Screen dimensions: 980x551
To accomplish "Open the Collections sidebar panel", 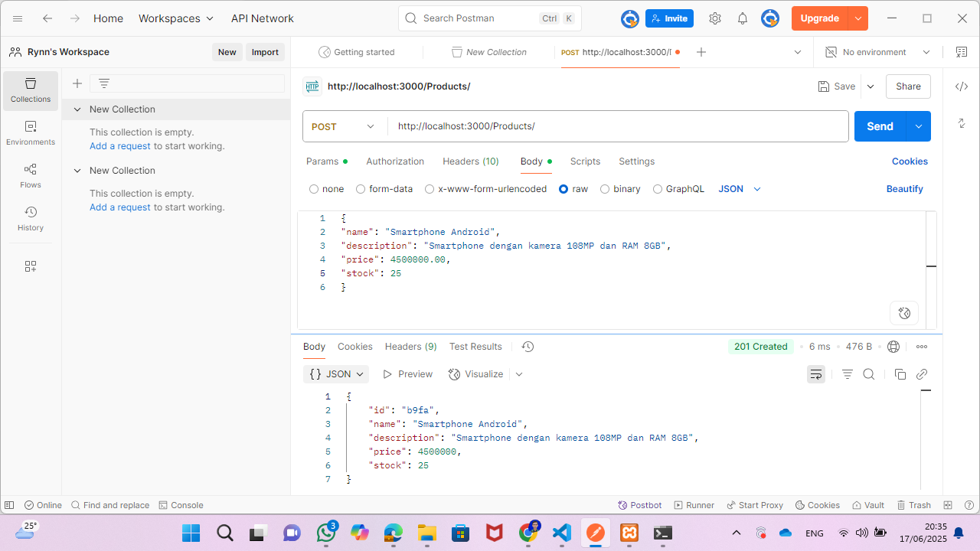I will (x=31, y=90).
